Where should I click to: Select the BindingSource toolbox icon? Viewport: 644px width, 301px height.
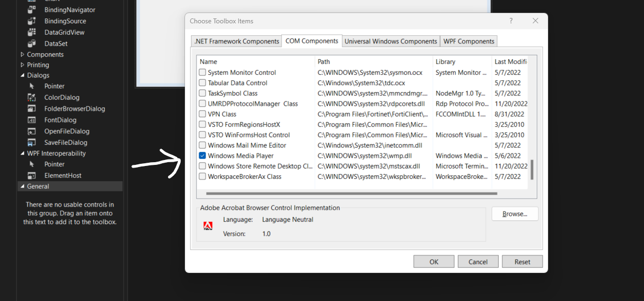coord(31,21)
